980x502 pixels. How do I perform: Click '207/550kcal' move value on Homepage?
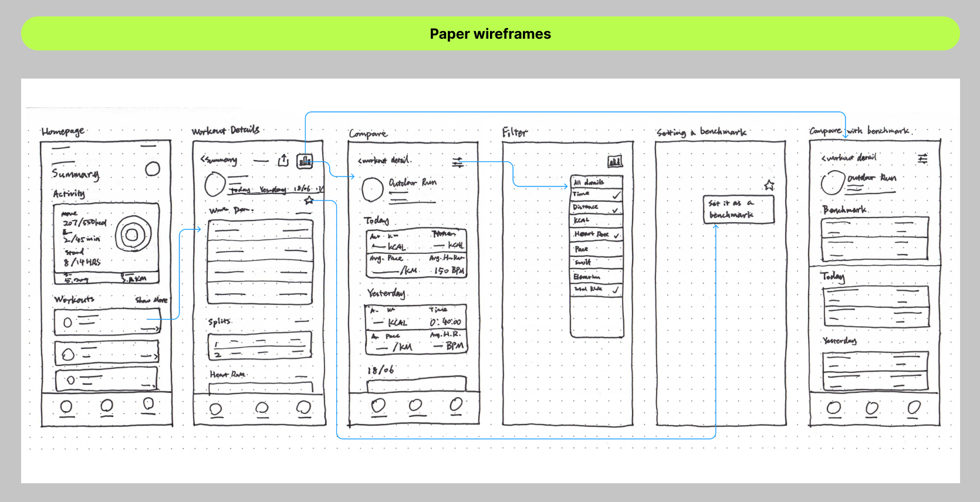click(85, 223)
